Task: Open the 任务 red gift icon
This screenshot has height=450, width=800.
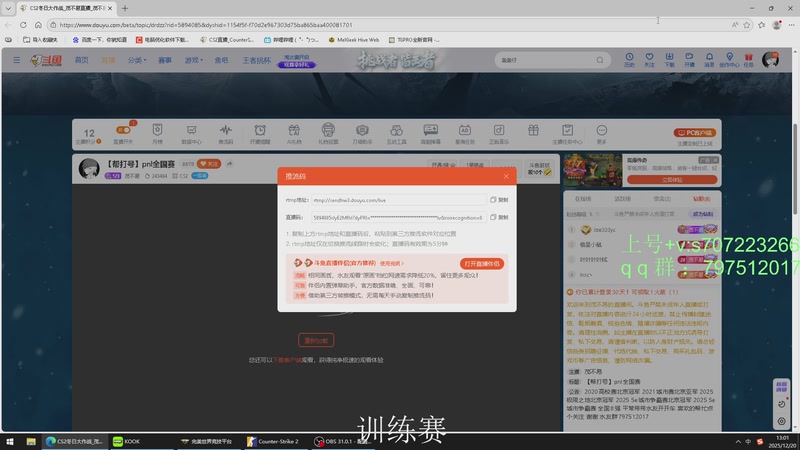Action: (x=748, y=60)
